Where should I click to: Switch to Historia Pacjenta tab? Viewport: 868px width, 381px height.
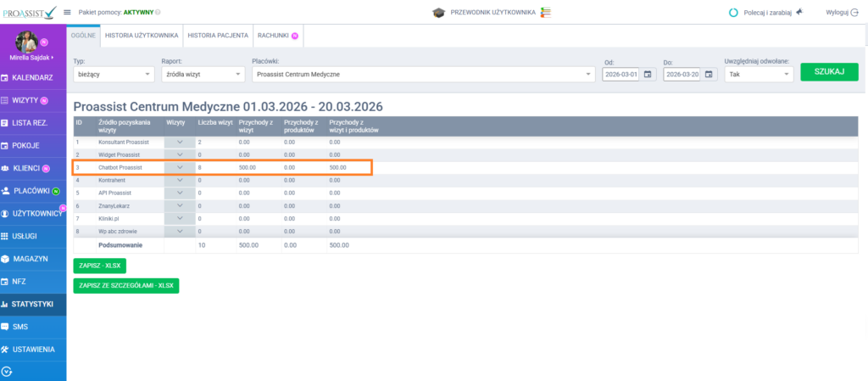pos(218,35)
